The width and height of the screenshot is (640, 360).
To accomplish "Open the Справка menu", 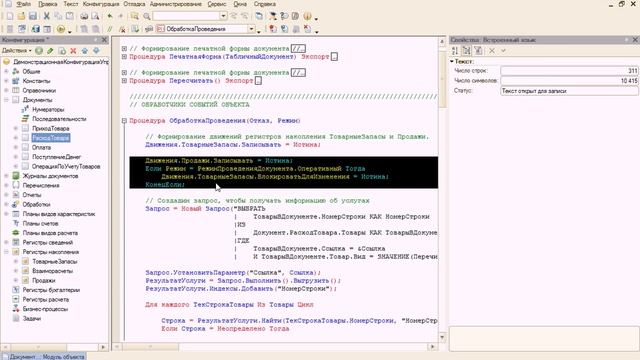I will [x=264, y=4].
